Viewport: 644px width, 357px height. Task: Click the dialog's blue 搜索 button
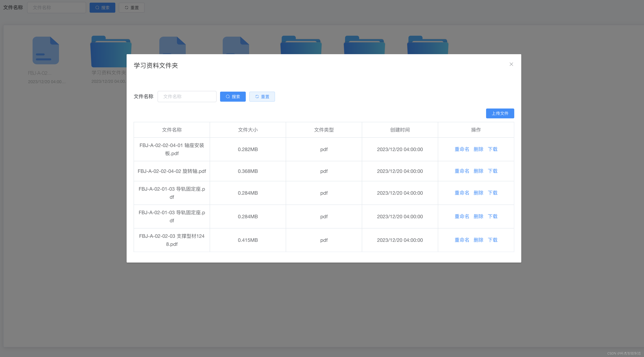(233, 97)
